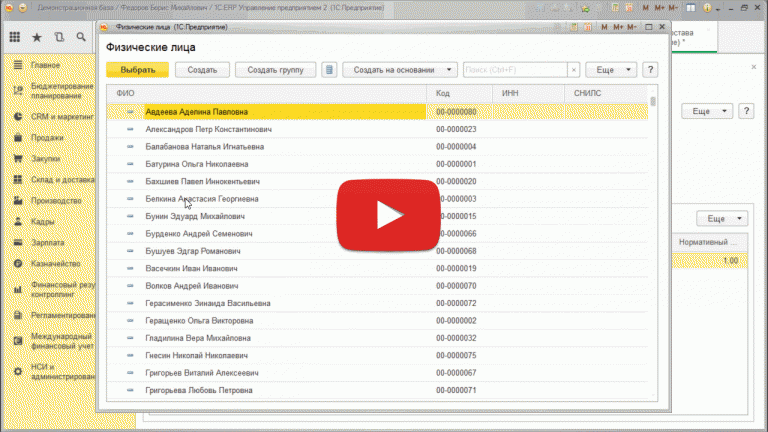
Task: Open the calculator icon in the dialog title bar
Action: pyautogui.click(x=574, y=27)
